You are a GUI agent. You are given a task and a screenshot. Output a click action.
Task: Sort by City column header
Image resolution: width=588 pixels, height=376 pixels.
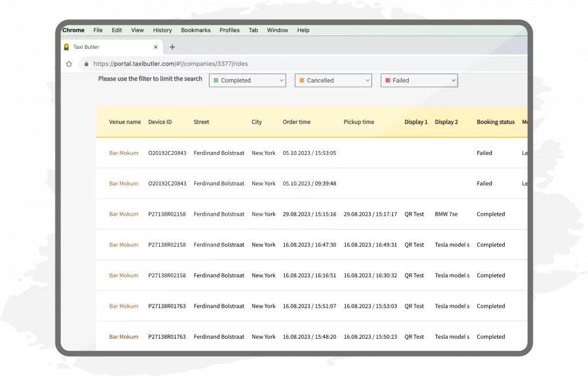pyautogui.click(x=257, y=122)
